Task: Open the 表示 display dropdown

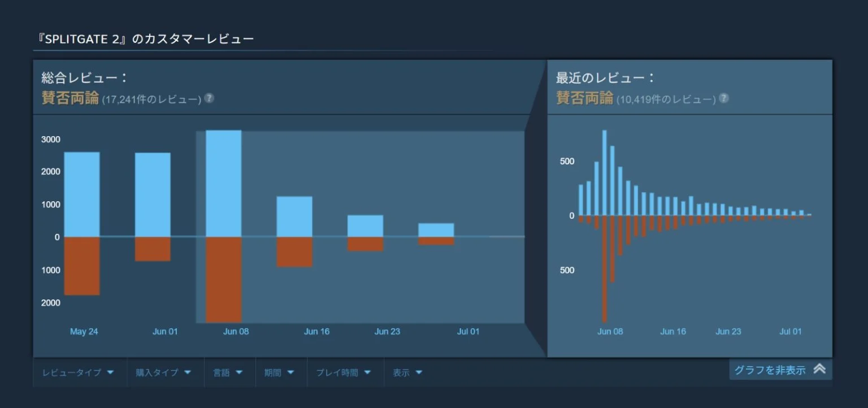Action: [x=407, y=372]
